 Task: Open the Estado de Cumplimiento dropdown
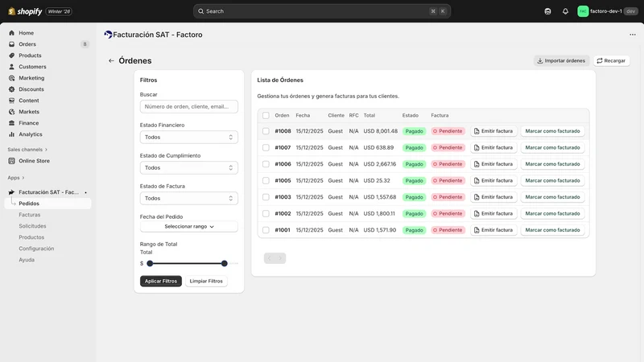[189, 167]
